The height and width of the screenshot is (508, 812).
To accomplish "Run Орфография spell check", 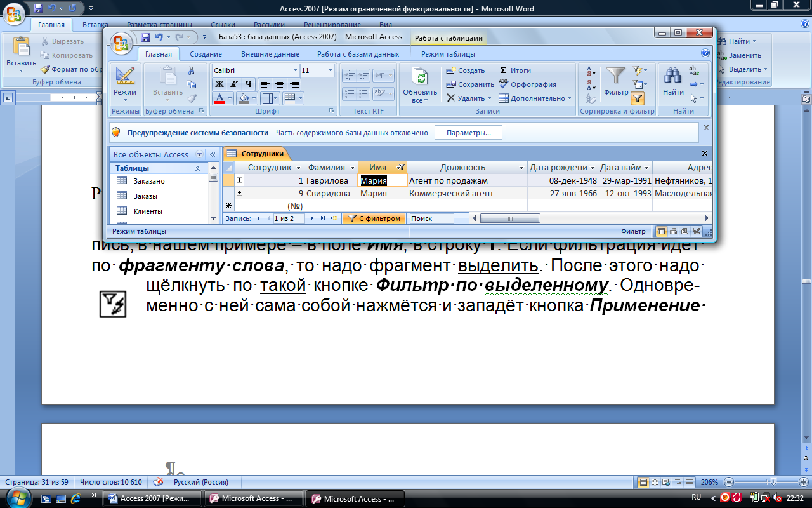I will pos(527,84).
